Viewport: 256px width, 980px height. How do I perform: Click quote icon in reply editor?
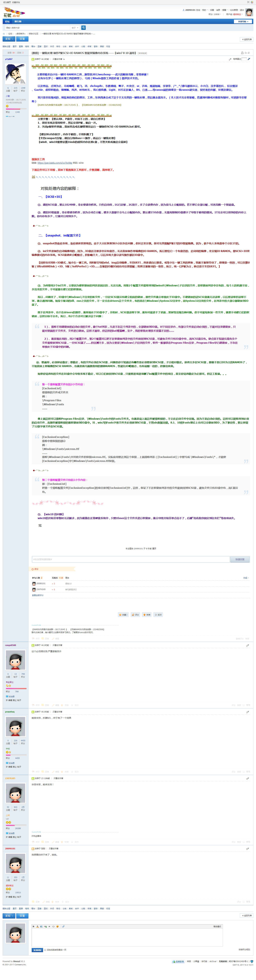(x=49, y=926)
